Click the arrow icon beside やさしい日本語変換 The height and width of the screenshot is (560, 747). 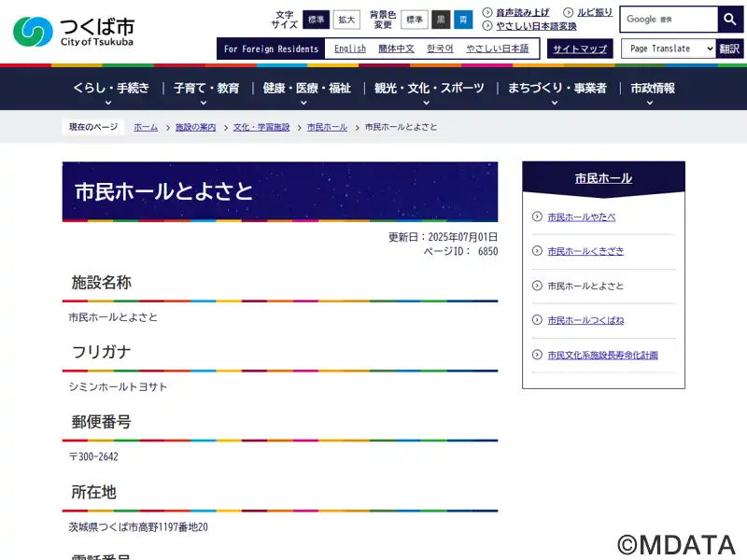tap(486, 26)
